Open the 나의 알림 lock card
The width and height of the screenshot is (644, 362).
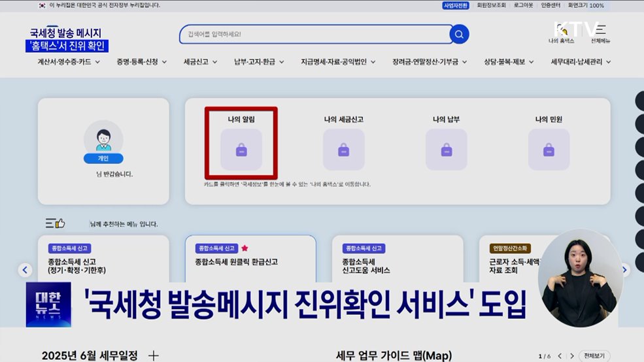tap(241, 150)
